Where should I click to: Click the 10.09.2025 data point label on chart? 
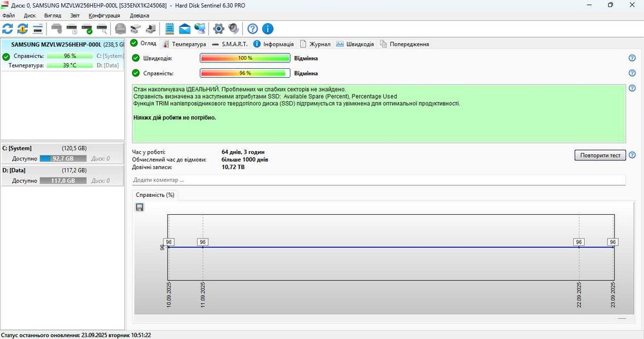coord(169,242)
